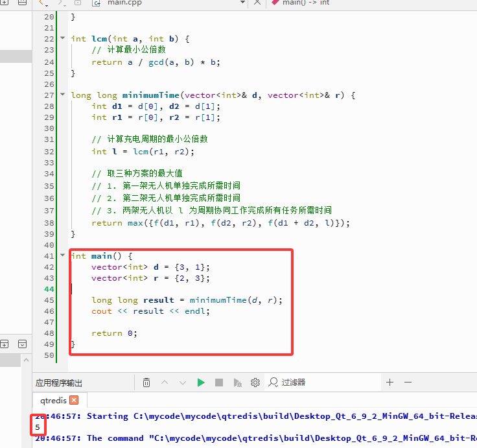Click the 'The command' output line
The width and height of the screenshot is (477, 448).
(255, 438)
